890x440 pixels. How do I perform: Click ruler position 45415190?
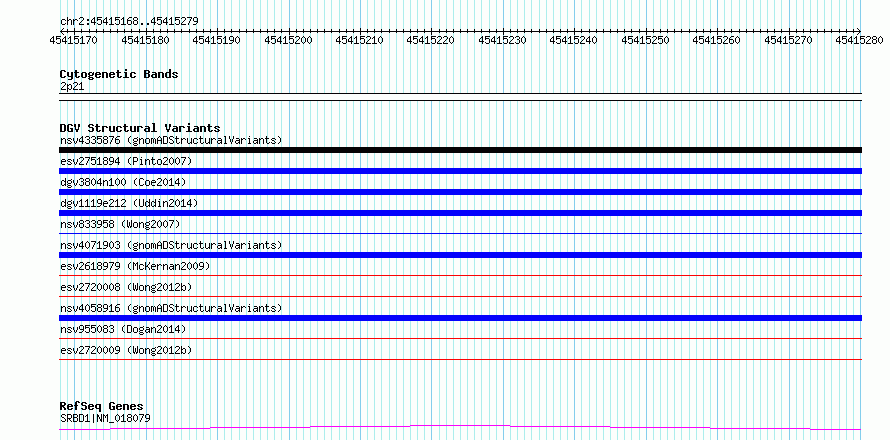pyautogui.click(x=216, y=40)
